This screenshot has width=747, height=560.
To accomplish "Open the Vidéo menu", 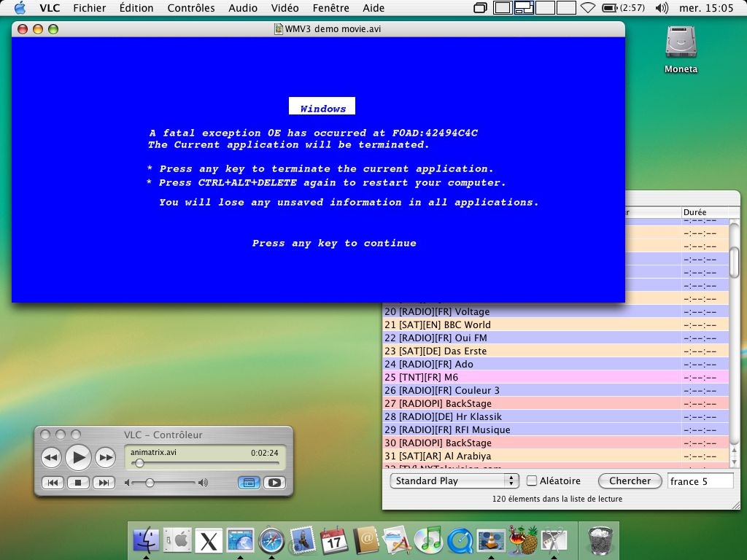I will 285,8.
